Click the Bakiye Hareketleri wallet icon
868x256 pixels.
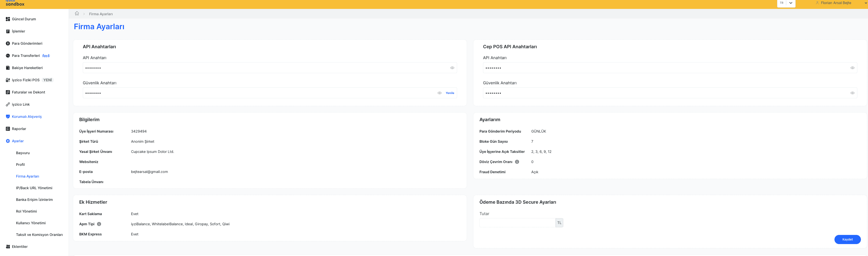click(8, 68)
